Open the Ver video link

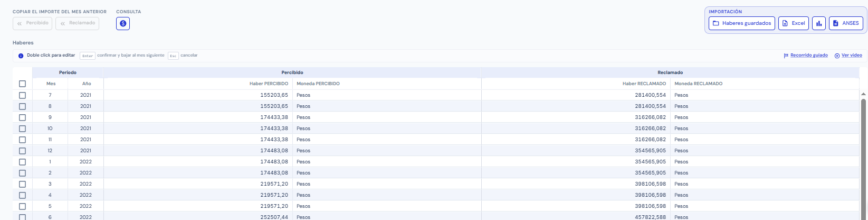tap(848, 56)
